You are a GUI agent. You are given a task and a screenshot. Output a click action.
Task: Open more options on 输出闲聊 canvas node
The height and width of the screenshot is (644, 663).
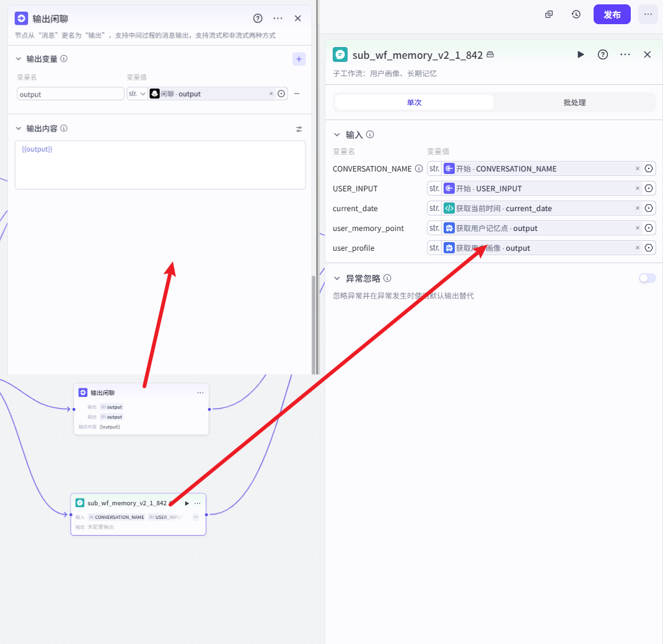(200, 393)
